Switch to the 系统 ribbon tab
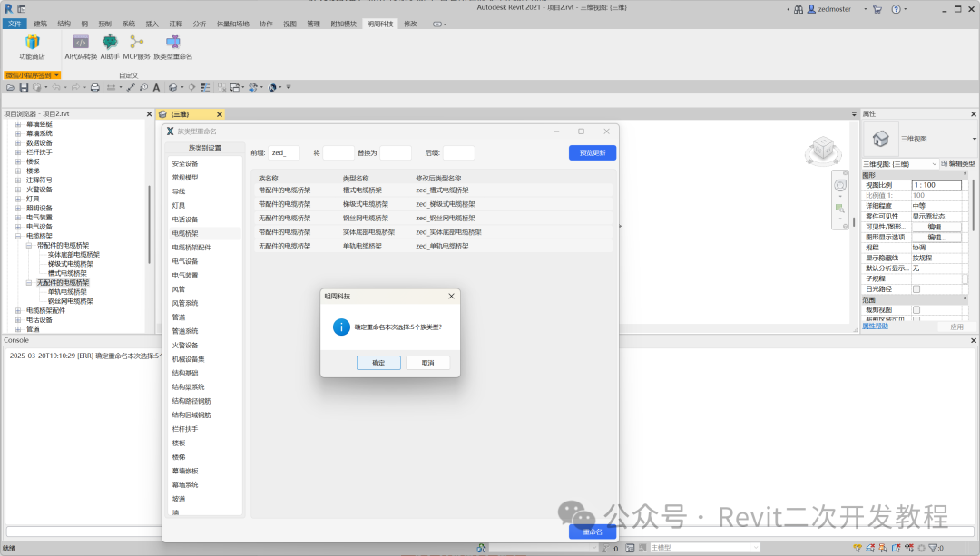 (x=129, y=24)
